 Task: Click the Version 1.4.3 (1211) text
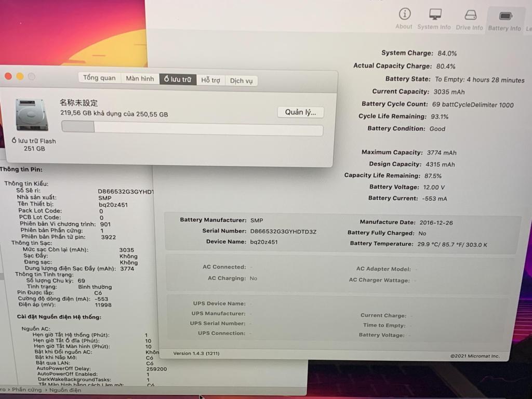click(196, 353)
